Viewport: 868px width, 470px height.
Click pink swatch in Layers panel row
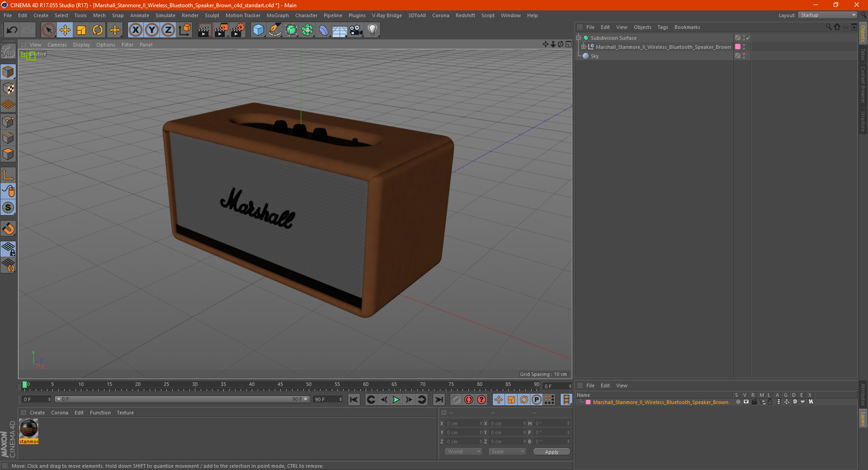[588, 402]
